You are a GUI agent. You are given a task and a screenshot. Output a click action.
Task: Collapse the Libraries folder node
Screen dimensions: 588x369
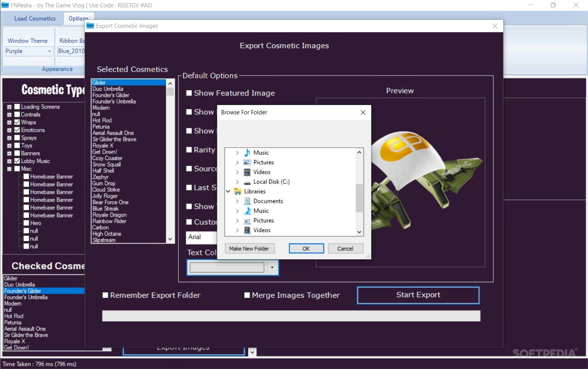tap(228, 191)
